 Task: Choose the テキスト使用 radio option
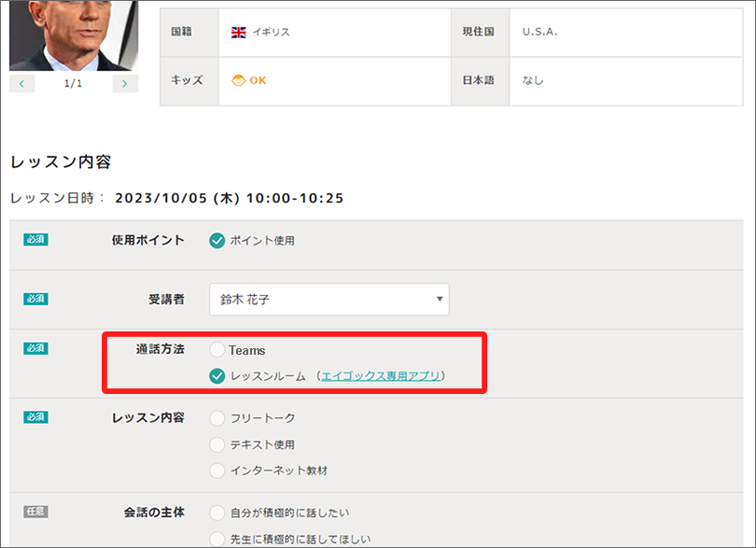tap(217, 444)
